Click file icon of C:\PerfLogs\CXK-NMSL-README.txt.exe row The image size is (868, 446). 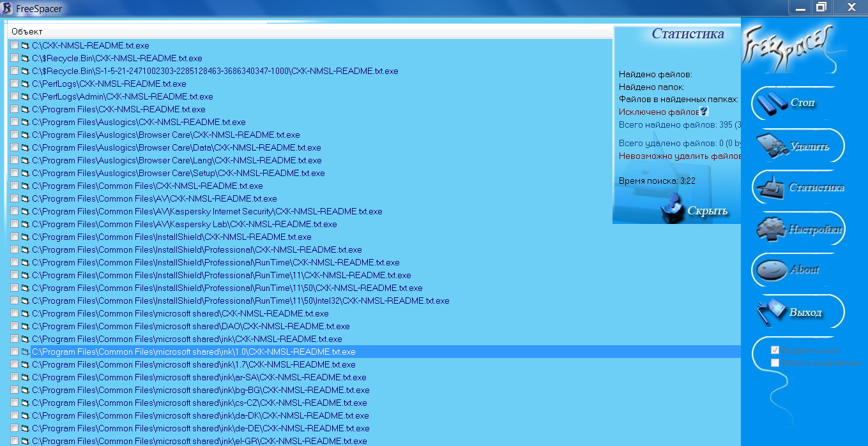(x=25, y=84)
